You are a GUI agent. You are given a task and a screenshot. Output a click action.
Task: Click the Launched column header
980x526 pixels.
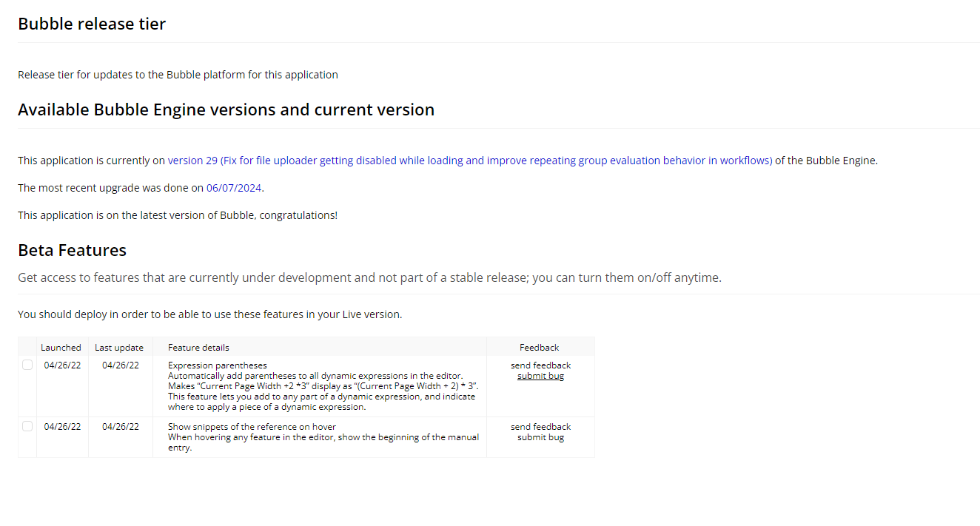point(61,347)
